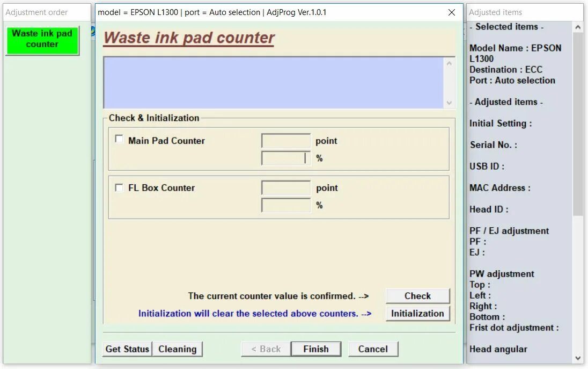
Task: Click the Cleaning button
Action: pyautogui.click(x=178, y=349)
